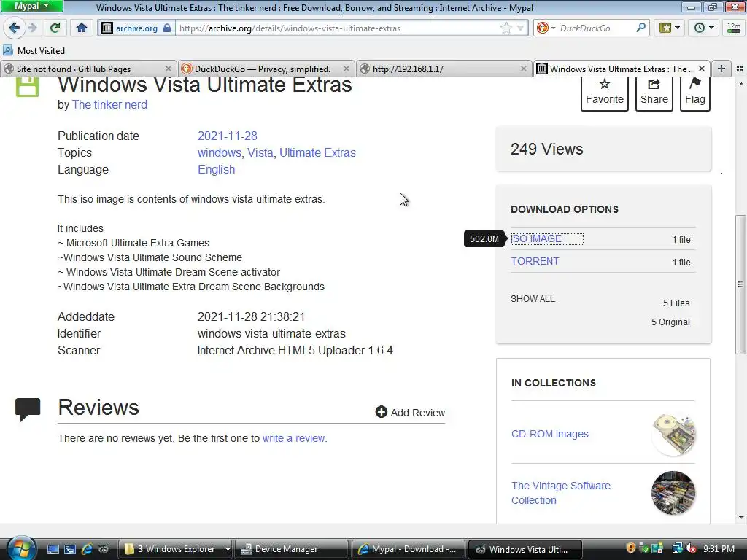
Task: Open the bookmarks menu toolbar button
Action: [670, 28]
